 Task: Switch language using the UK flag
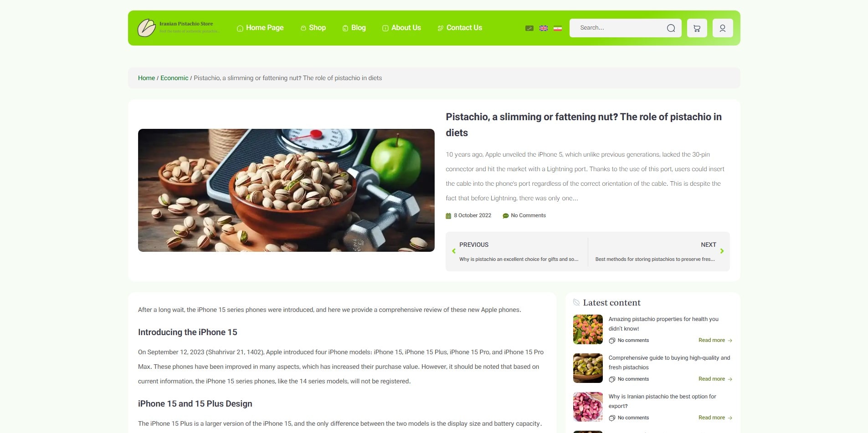(x=544, y=28)
